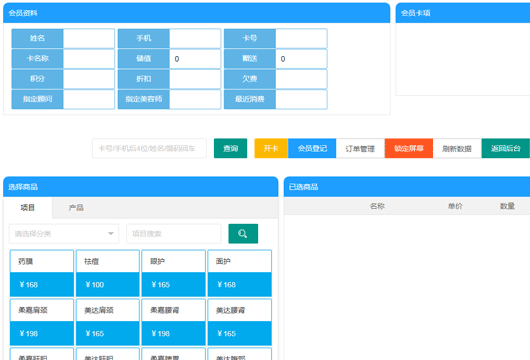Click the 返回后台 button

[506, 148]
